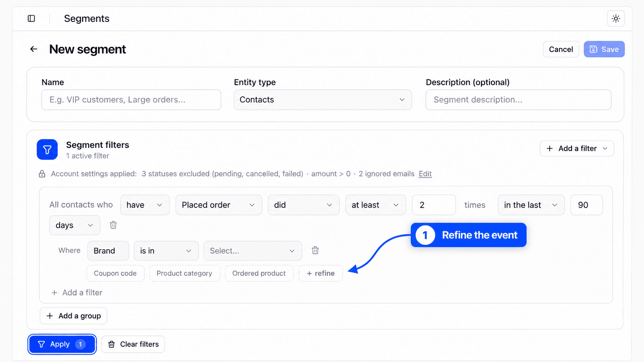Switch theme with the sun icon

tap(615, 18)
